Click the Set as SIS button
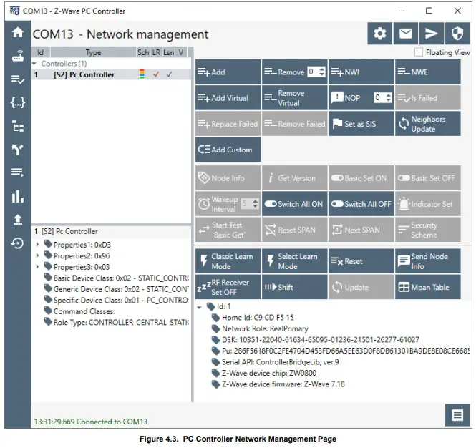 coord(361,124)
